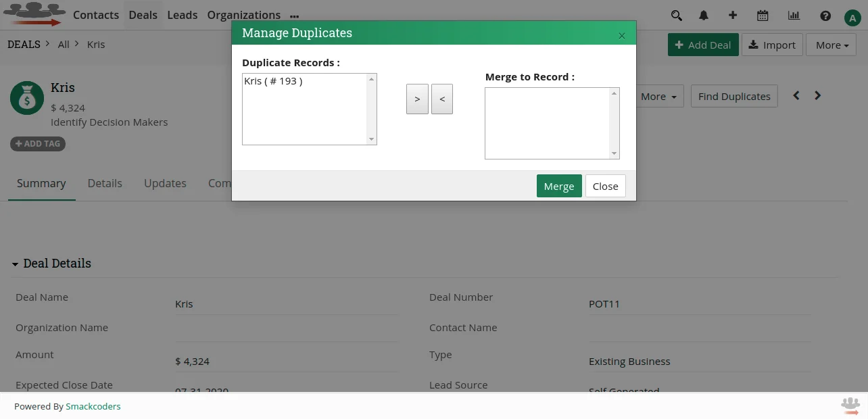This screenshot has height=419, width=868.
Task: Open the More dropdown next to Import
Action: [x=831, y=45]
